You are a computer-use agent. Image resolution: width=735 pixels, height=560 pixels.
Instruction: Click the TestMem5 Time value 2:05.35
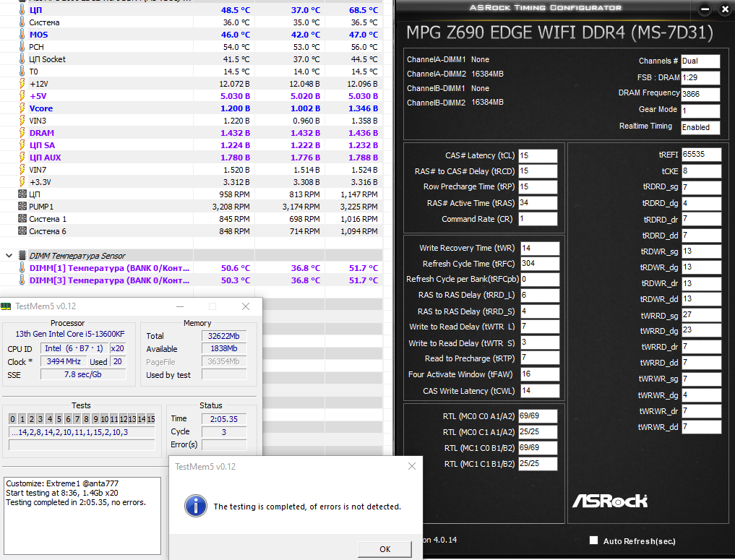[x=223, y=419]
